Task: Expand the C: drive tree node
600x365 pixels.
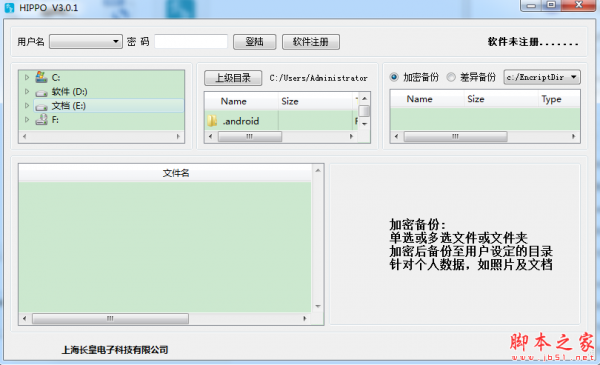Action: coord(27,77)
